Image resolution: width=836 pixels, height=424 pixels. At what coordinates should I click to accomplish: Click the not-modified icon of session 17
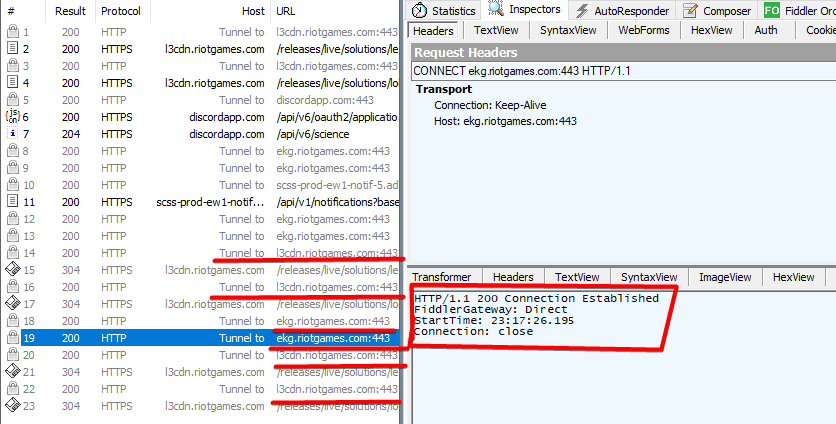13,303
